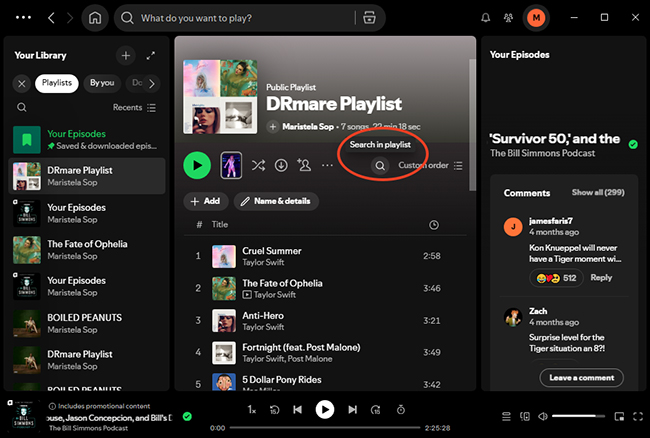Open Post Malone artist link
The image size is (650, 438).
pos(310,359)
